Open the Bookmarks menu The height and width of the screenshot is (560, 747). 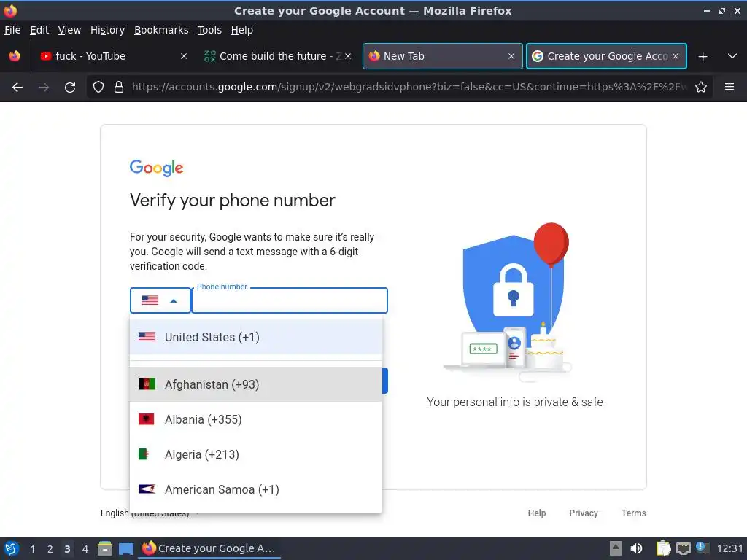pos(161,30)
